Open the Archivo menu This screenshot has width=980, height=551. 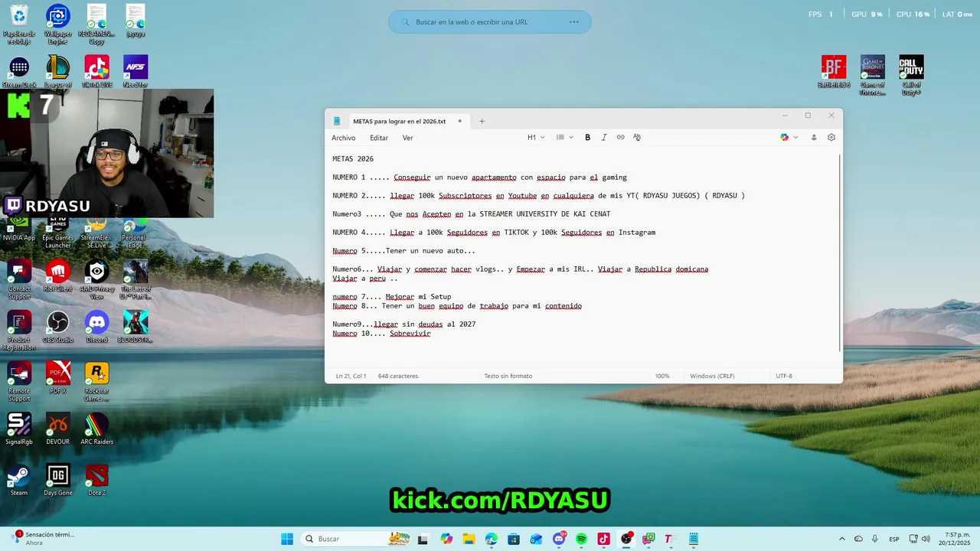click(x=344, y=138)
